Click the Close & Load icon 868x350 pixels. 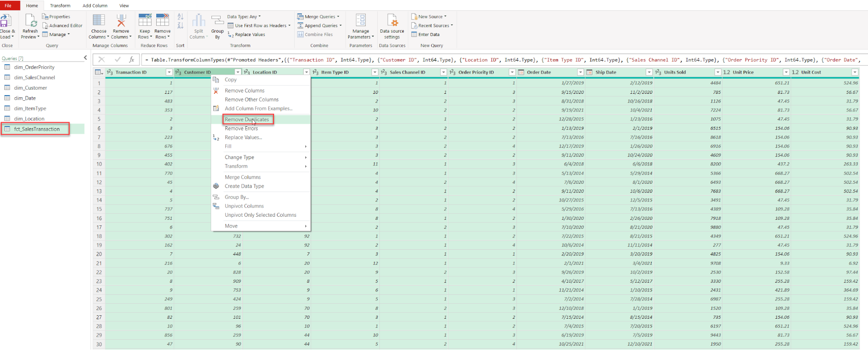pyautogui.click(x=6, y=20)
